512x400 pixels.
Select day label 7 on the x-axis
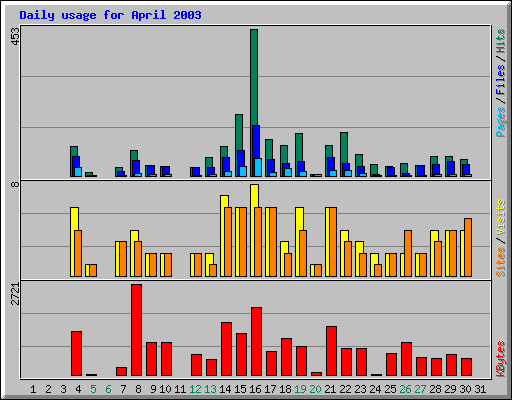pyautogui.click(x=123, y=389)
